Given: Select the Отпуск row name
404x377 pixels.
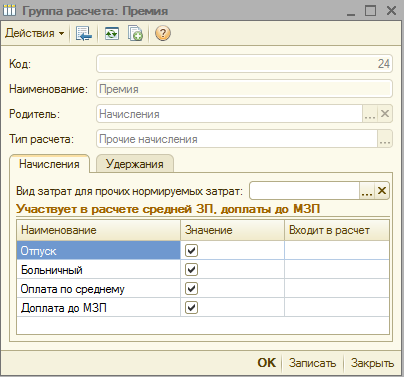Looking at the screenshot, I should click(x=98, y=250).
